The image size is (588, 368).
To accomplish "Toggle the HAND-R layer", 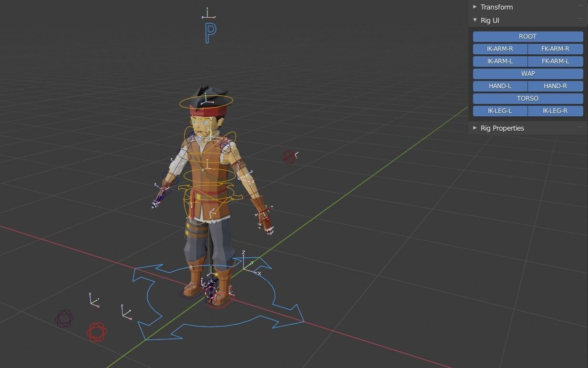I will coord(556,86).
